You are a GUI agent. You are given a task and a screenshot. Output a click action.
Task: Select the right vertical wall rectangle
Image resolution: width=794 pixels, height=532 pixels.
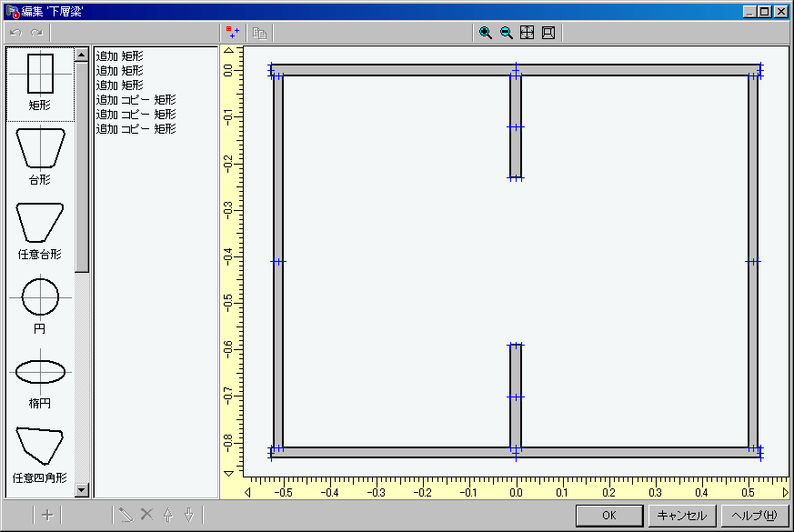(x=753, y=261)
